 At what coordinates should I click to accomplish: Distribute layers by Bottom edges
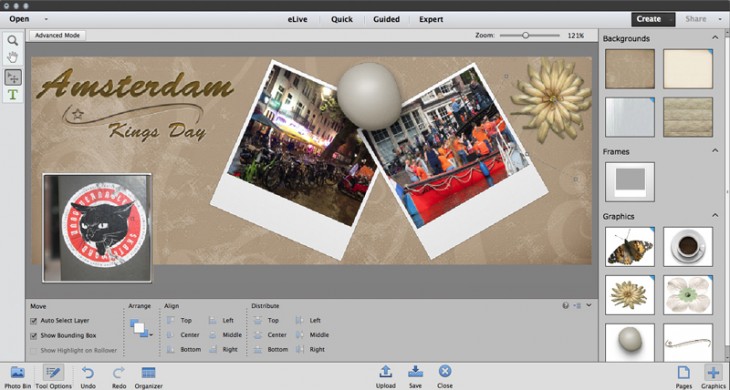(x=271, y=349)
